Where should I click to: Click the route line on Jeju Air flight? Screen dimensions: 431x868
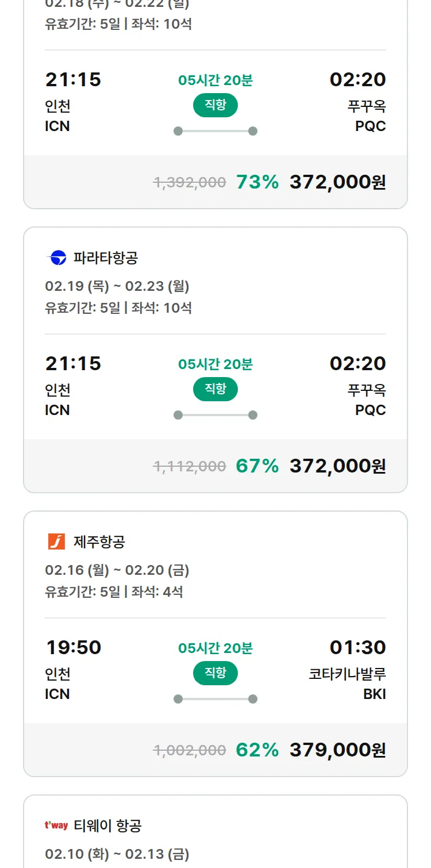215,699
